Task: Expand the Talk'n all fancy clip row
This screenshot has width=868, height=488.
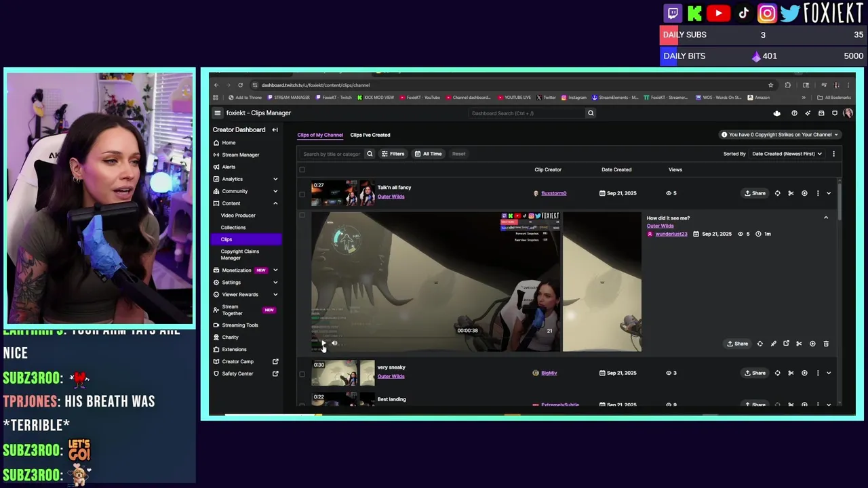Action: [x=829, y=193]
